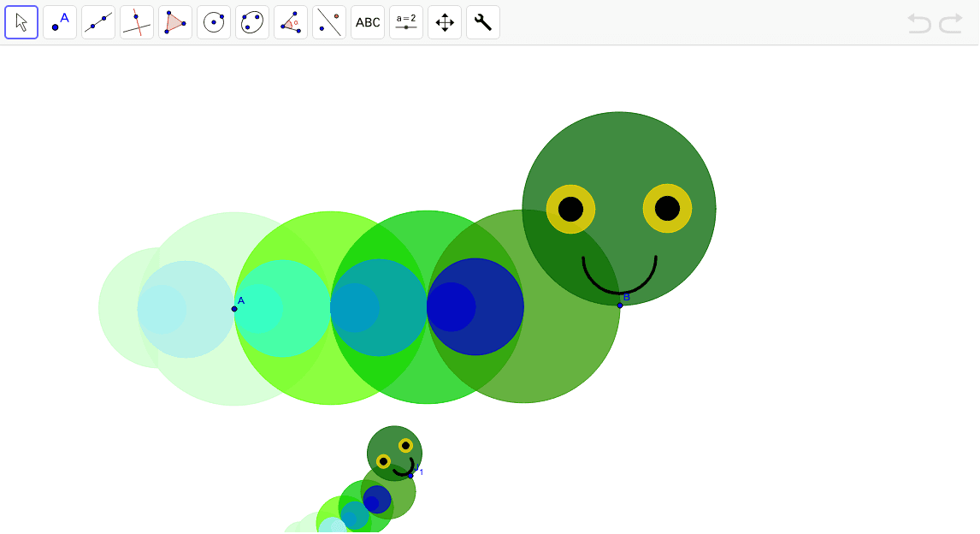Pick the Perpendicular Line tool

point(137,22)
